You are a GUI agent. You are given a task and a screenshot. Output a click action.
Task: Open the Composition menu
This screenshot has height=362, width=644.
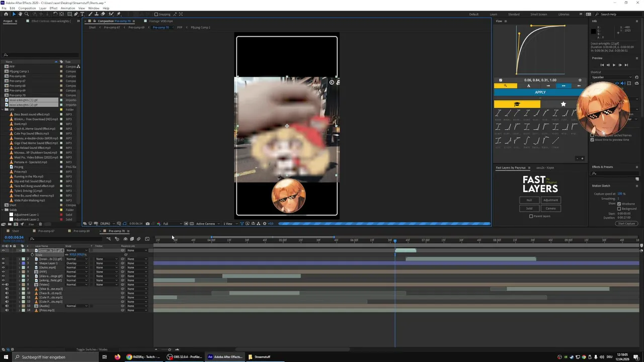[x=27, y=8]
